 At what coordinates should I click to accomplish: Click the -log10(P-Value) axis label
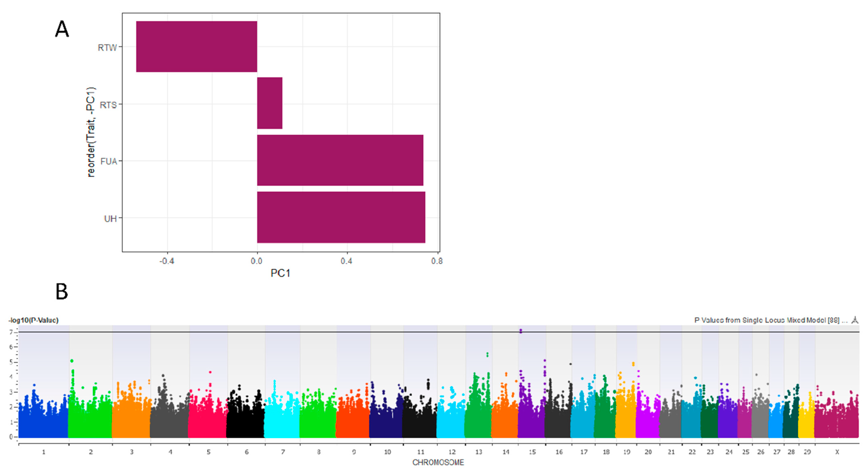pyautogui.click(x=33, y=320)
